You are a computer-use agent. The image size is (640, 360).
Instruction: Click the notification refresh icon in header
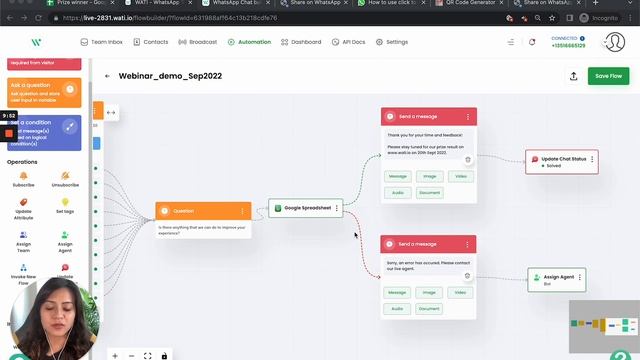click(532, 42)
